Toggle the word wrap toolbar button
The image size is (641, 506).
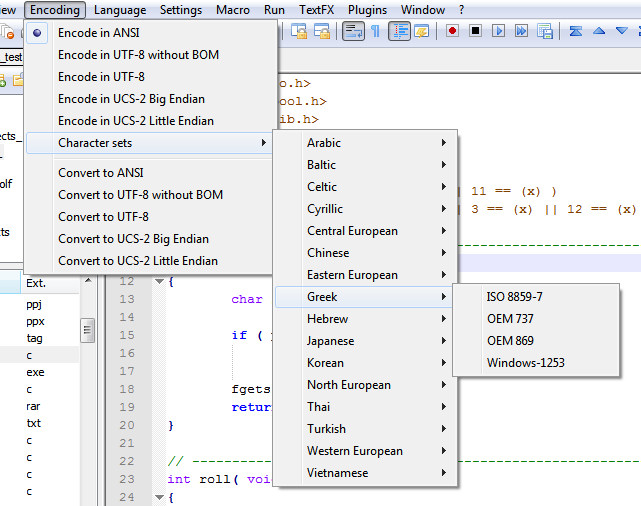point(353,31)
